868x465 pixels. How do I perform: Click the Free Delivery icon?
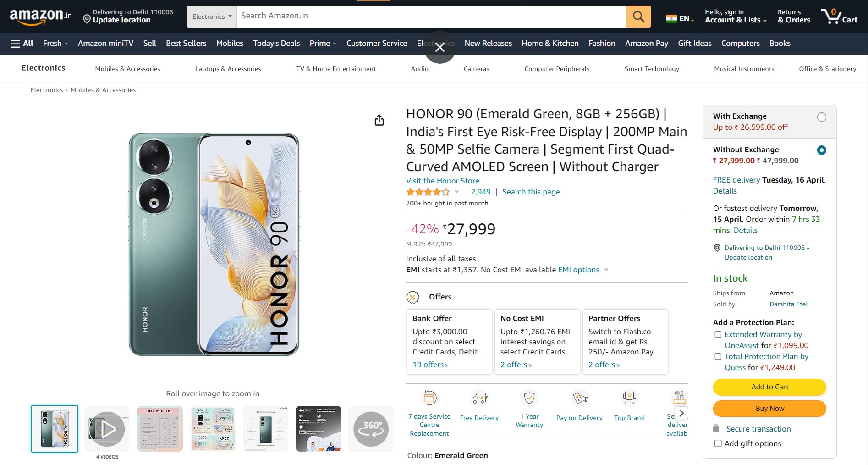click(479, 399)
